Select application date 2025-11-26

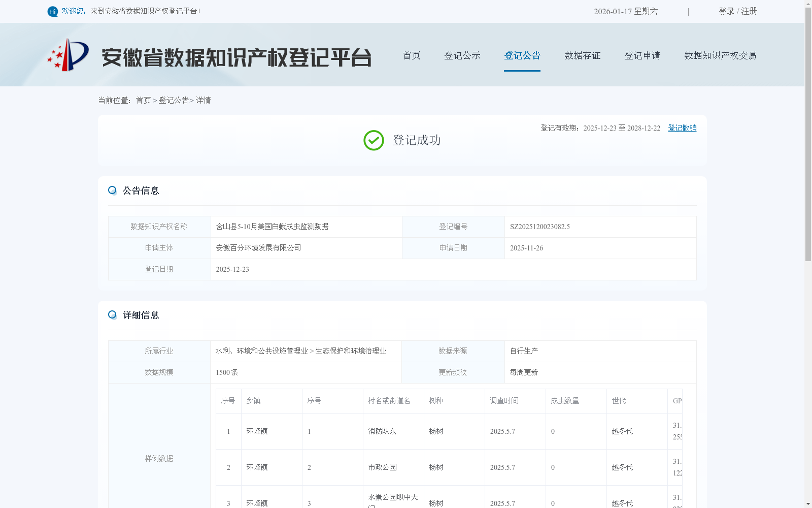(526, 248)
